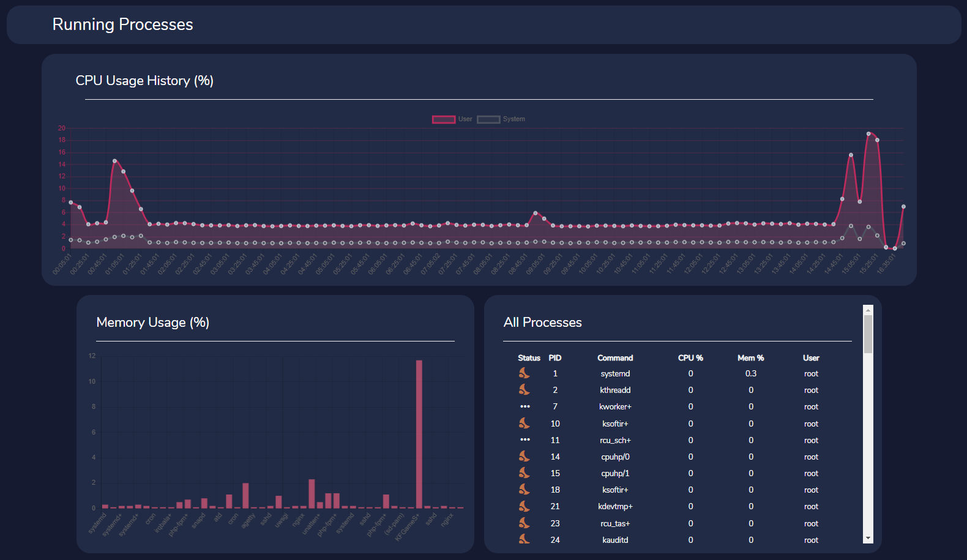Select the cpuhp/1 command cell
Image resolution: width=967 pixels, height=560 pixels.
615,473
